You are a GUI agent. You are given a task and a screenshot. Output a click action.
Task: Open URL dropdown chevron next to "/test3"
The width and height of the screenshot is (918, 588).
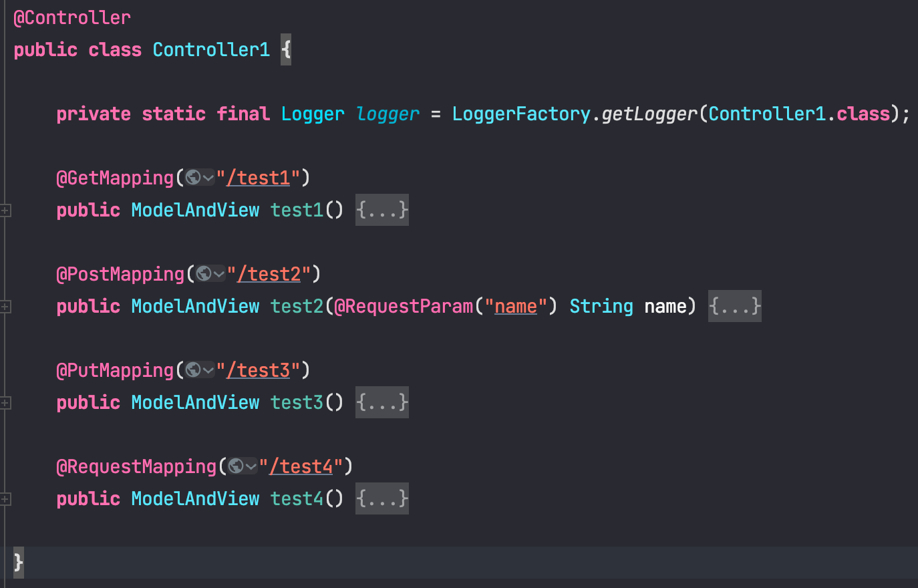coord(208,371)
